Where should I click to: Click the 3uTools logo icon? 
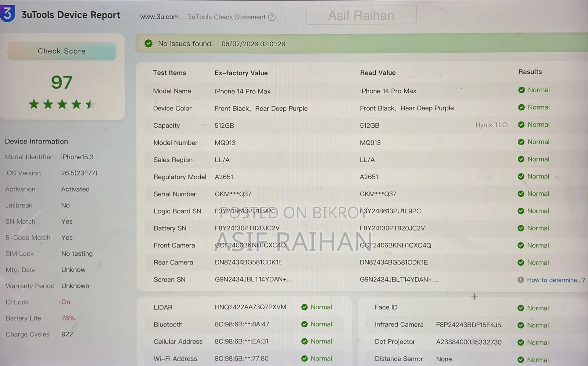point(7,13)
